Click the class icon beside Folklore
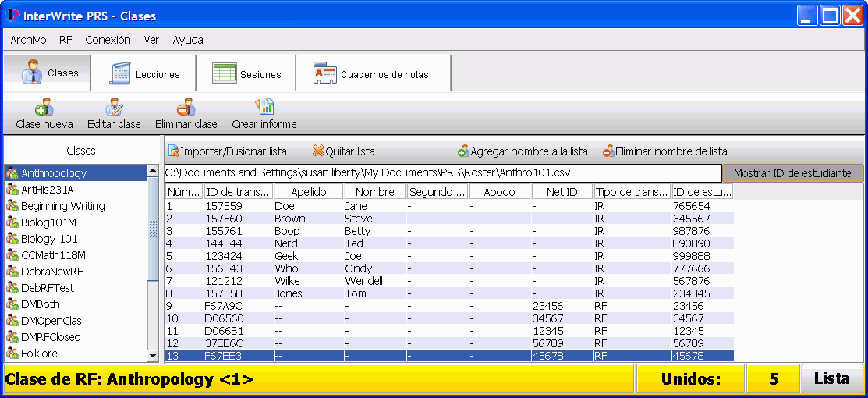Screen dimensions: 868x398 (x=12, y=353)
